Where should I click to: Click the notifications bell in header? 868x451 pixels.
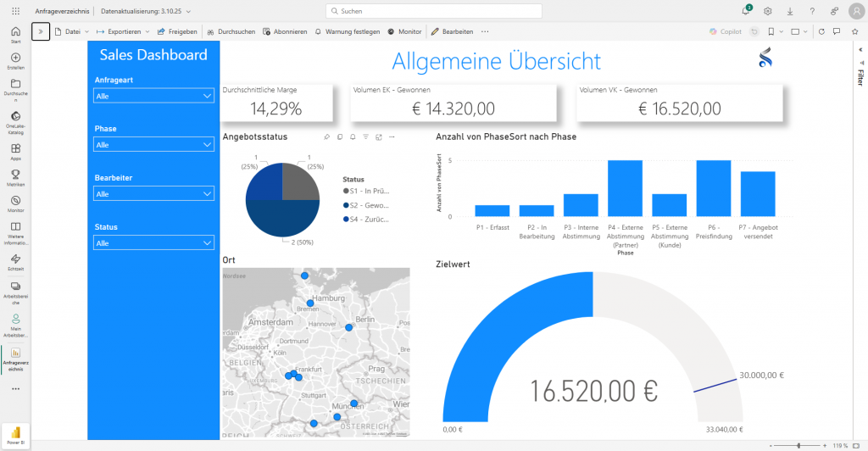(x=746, y=11)
